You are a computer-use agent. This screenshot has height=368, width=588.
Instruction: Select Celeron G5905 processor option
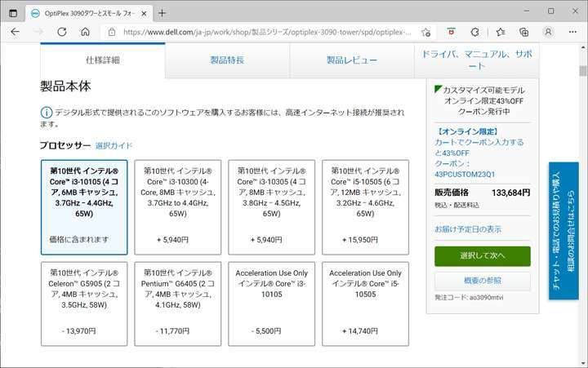84,304
